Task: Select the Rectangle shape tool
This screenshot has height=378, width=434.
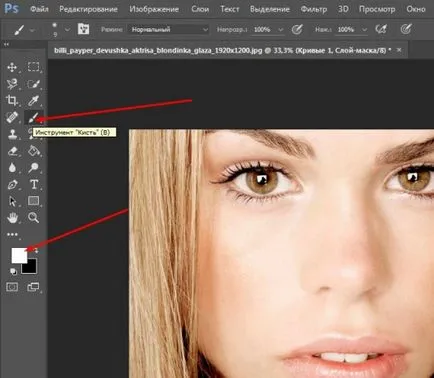Action: pos(33,201)
